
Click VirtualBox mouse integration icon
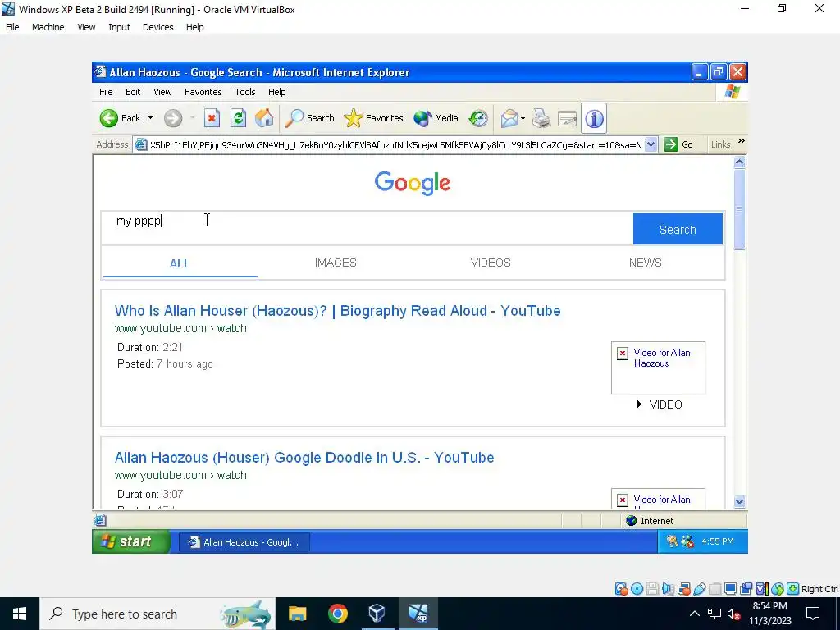coord(778,589)
